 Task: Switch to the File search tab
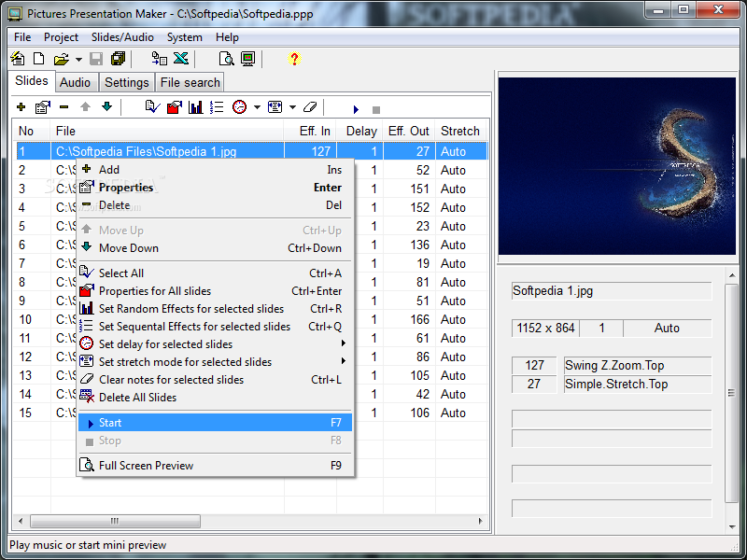(190, 82)
